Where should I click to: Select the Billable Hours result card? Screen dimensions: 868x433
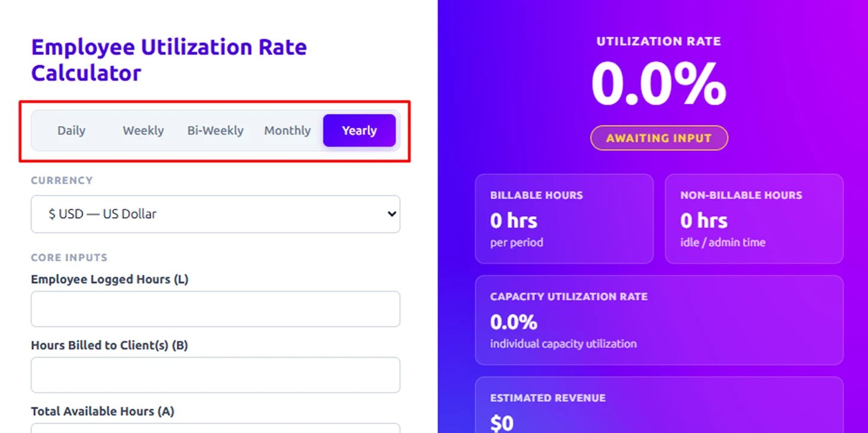click(x=564, y=219)
